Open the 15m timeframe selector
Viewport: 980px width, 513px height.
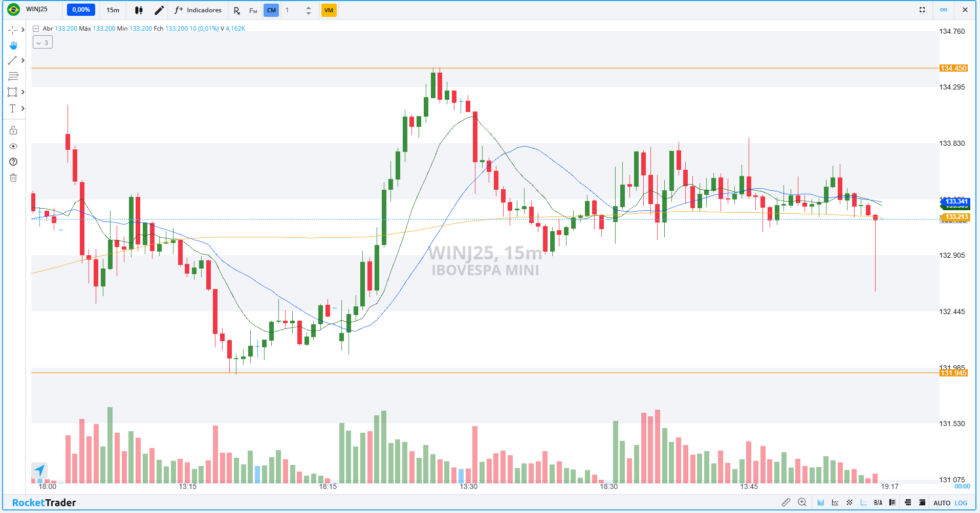[x=113, y=10]
